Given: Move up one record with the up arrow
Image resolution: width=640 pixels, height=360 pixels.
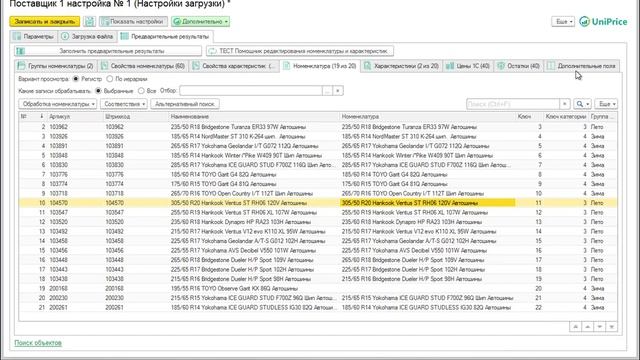Looking at the screenshot, I should [x=587, y=327].
